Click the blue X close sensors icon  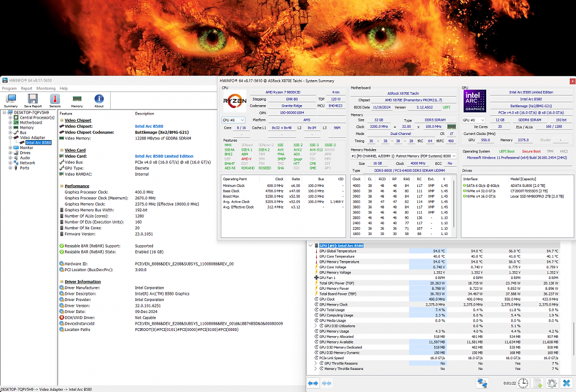click(566, 383)
